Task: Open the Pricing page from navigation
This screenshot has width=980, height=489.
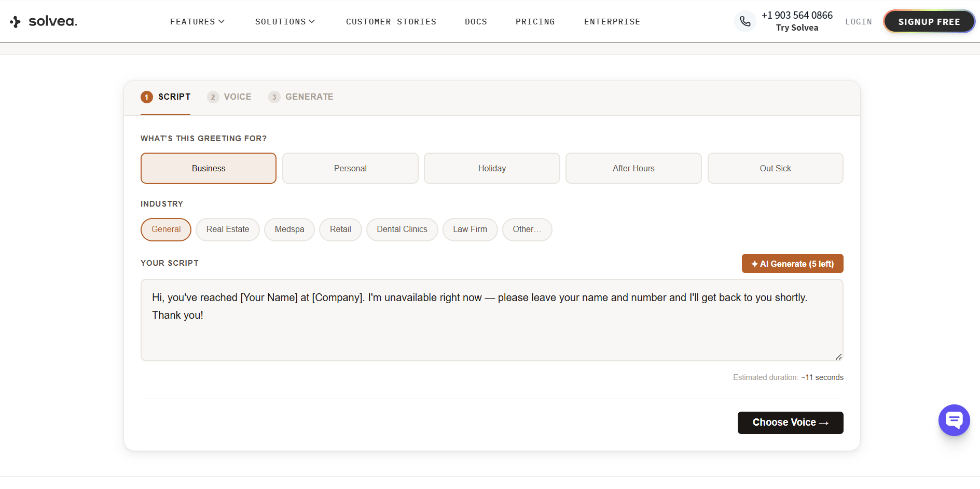Action: (535, 21)
